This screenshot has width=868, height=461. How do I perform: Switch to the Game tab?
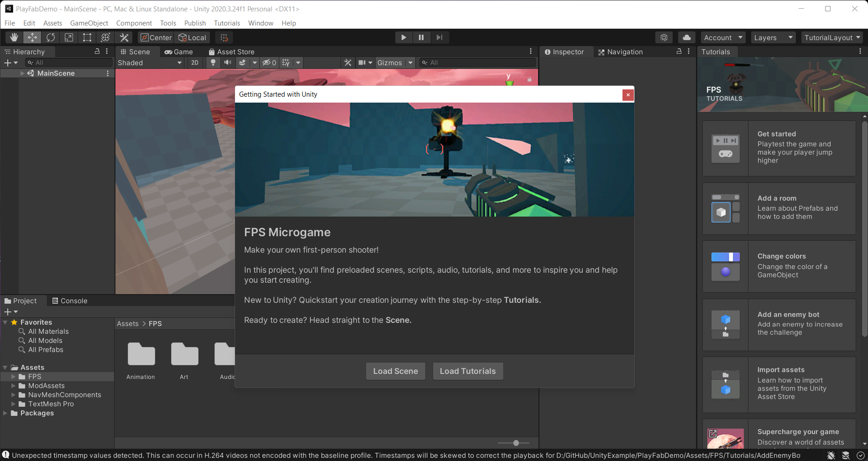tap(178, 52)
